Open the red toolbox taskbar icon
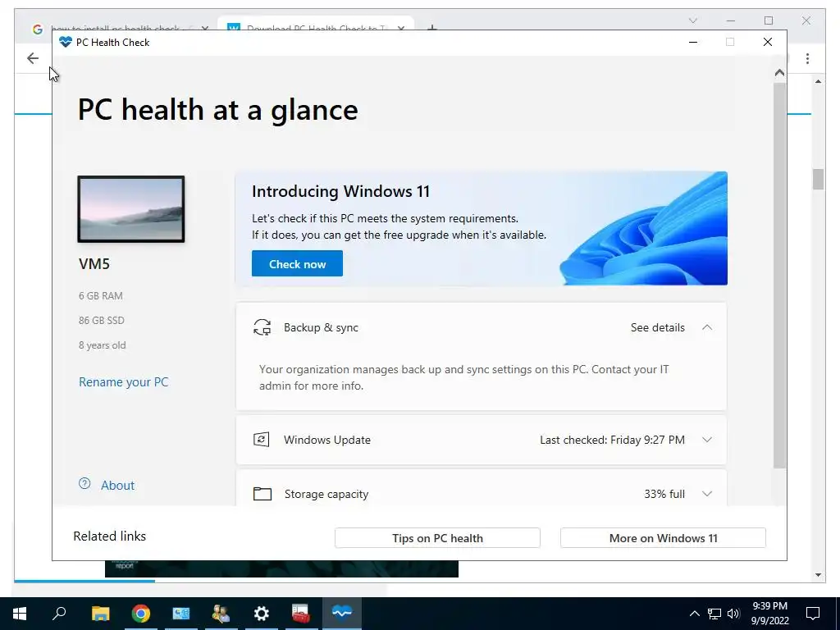This screenshot has width=840, height=630. 301,614
